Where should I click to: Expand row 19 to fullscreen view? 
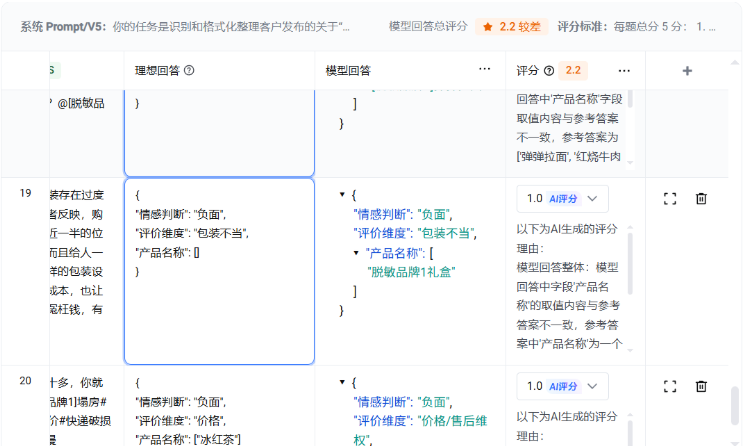[670, 198]
